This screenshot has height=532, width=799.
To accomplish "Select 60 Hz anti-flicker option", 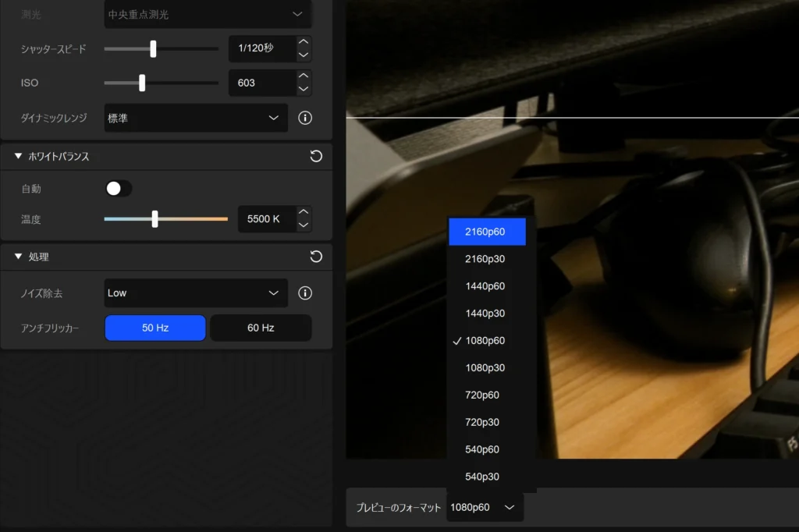I will (261, 328).
